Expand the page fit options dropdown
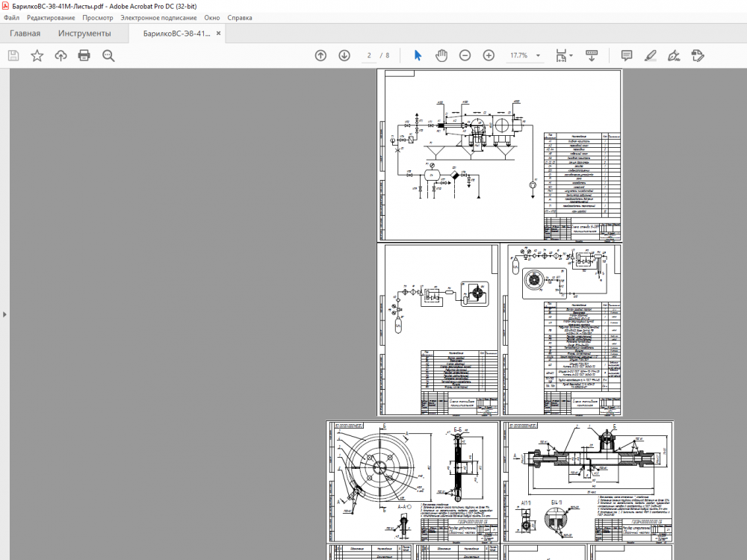This screenshot has width=747, height=560. [x=571, y=55]
